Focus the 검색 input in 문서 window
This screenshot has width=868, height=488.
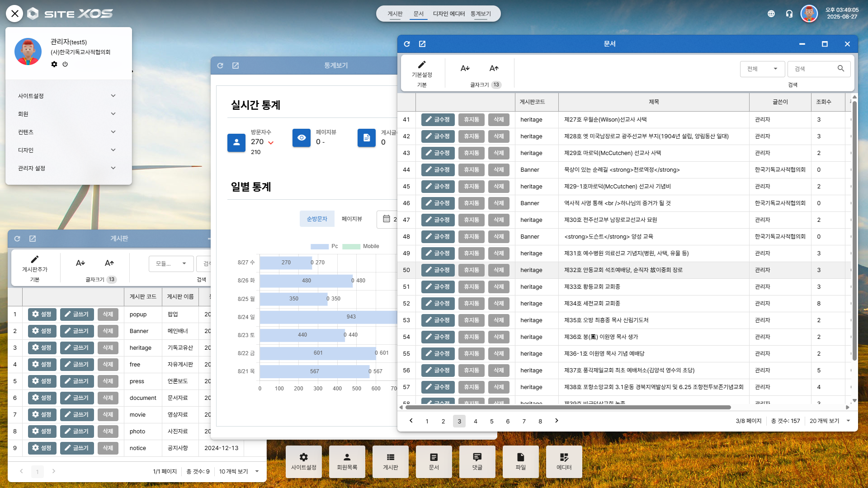point(814,69)
